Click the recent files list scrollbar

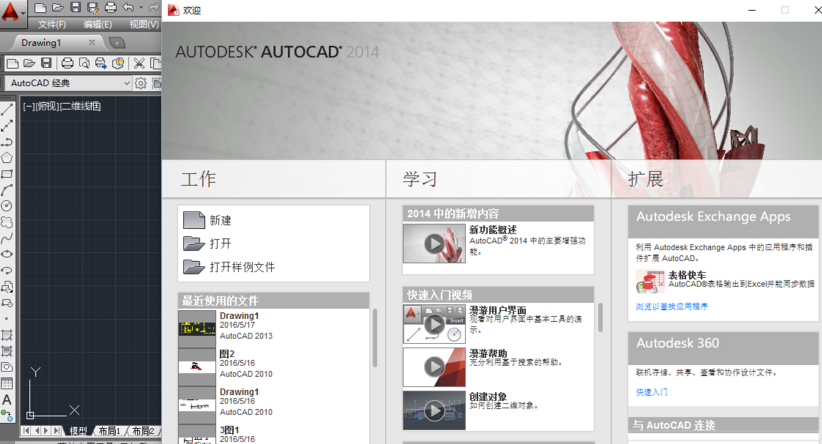pyautogui.click(x=375, y=338)
